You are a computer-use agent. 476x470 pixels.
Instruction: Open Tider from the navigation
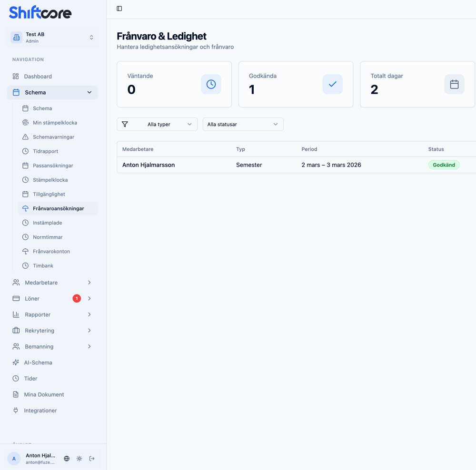point(52,379)
